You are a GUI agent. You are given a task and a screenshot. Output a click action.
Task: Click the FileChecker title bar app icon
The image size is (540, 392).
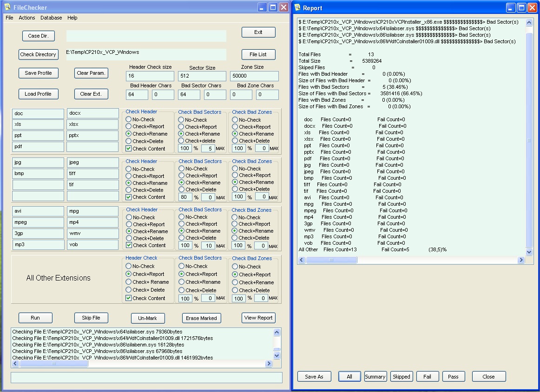pyautogui.click(x=7, y=7)
